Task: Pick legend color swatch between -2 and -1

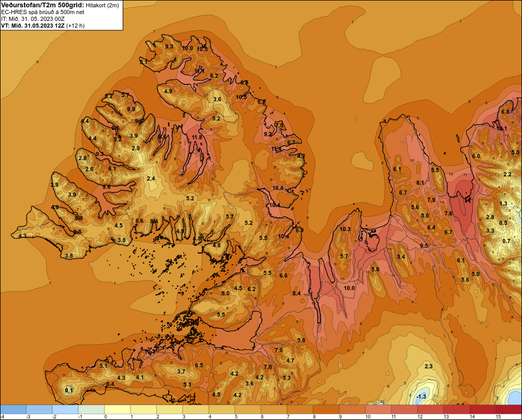Action: [x=65, y=410]
